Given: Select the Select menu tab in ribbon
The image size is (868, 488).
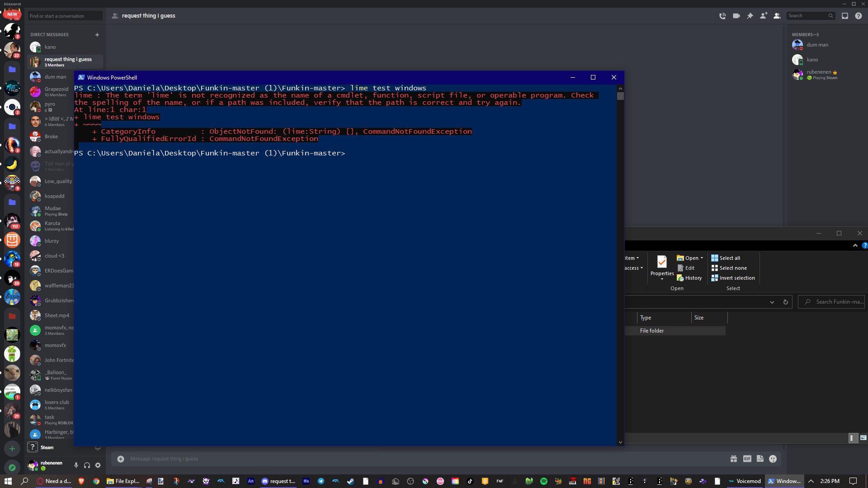Looking at the screenshot, I should 733,288.
